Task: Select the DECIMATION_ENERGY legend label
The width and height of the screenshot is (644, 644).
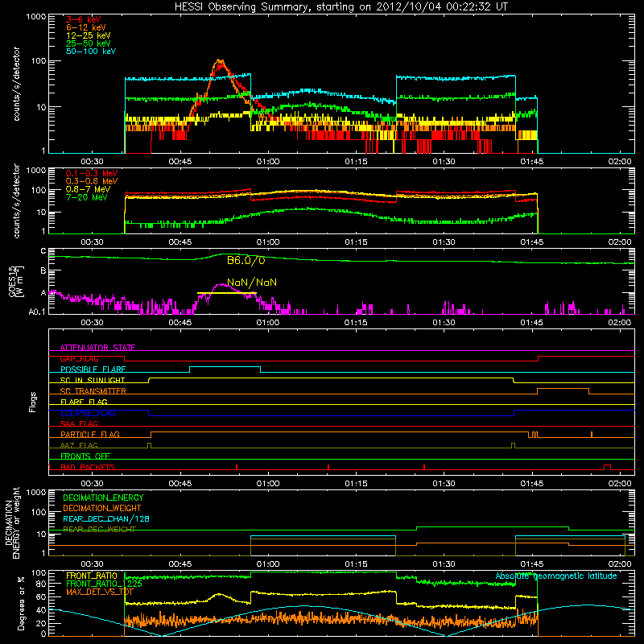Action: (103, 497)
